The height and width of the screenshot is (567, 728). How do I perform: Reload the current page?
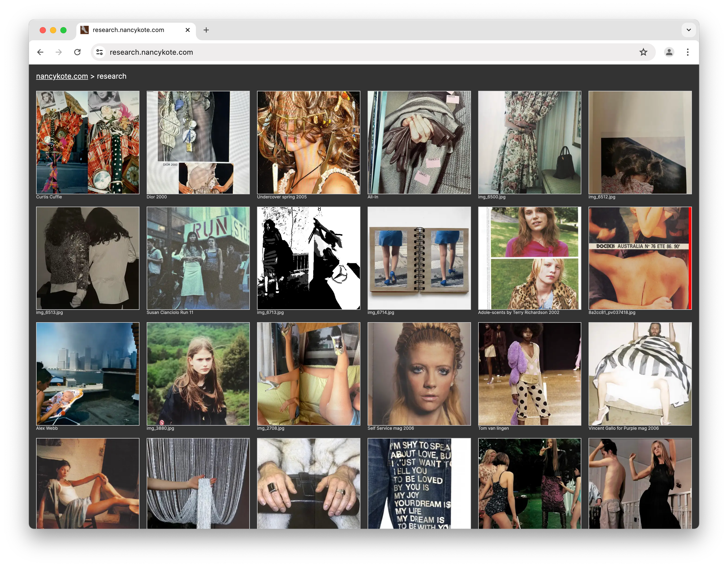[77, 52]
